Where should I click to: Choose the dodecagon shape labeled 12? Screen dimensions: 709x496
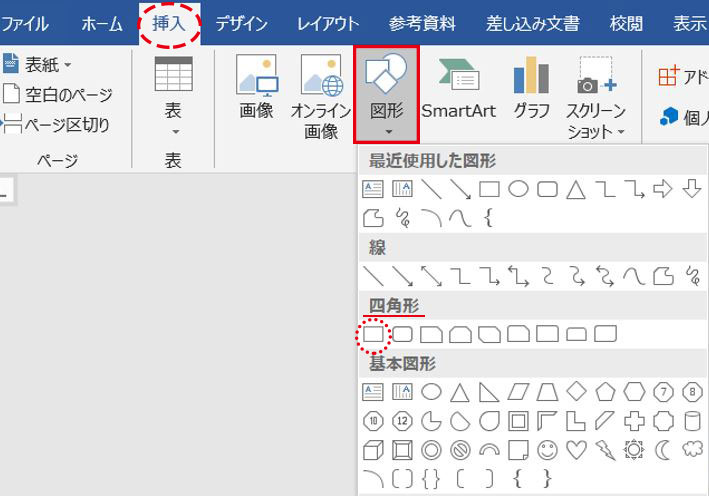402,421
